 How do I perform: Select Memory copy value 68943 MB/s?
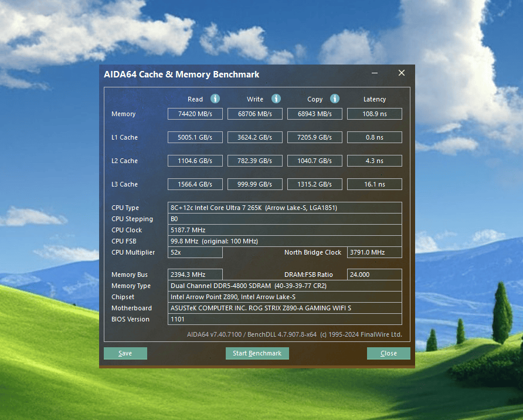[x=314, y=114]
